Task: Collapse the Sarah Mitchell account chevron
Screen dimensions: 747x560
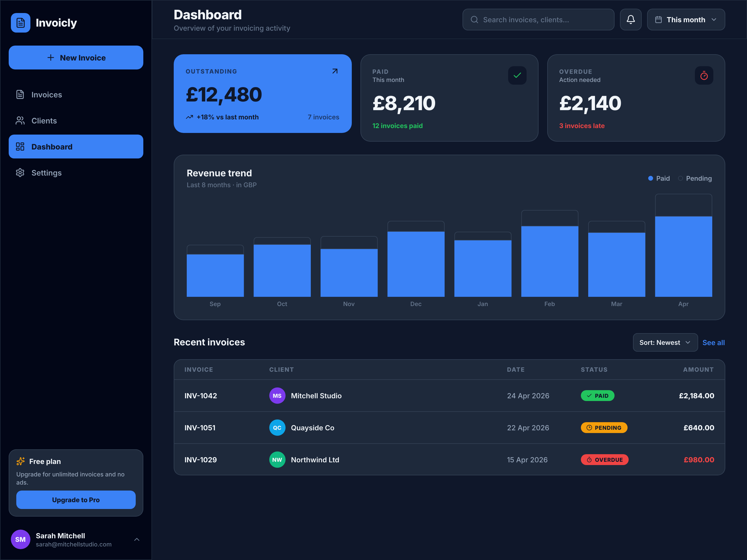Action: click(x=137, y=539)
